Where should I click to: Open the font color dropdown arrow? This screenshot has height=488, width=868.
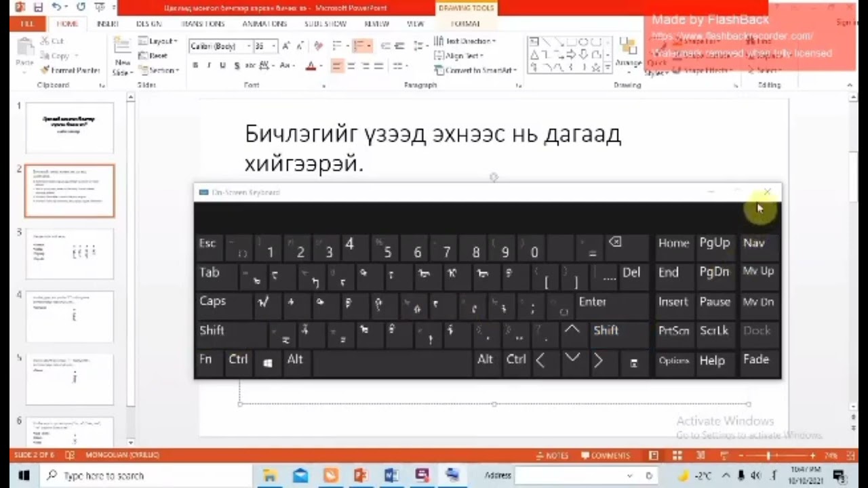[321, 66]
